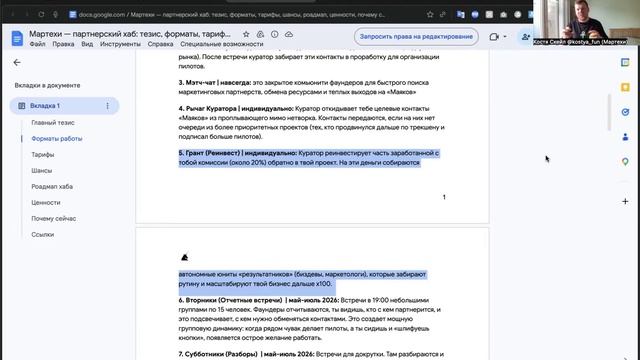Open the share-status icon next to the star
This screenshot has height=360, width=640.
pos(260,34)
